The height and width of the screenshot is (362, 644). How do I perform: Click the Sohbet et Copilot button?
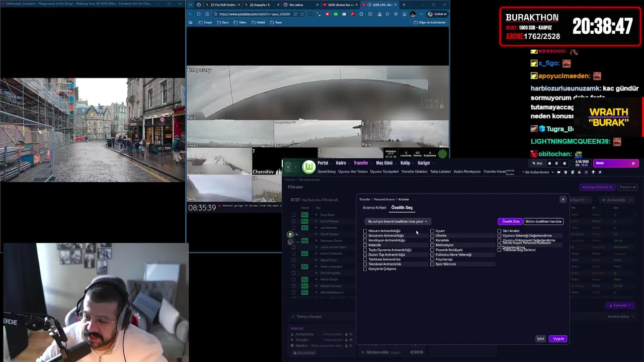438,14
